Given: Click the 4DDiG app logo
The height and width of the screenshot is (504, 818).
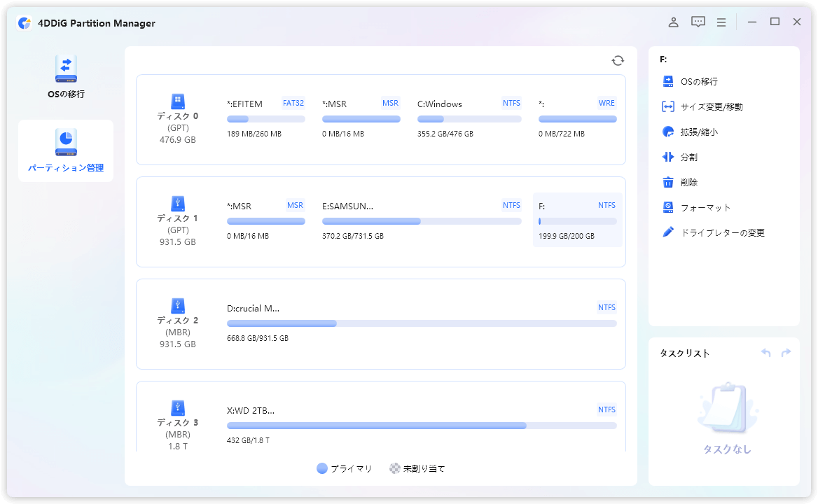Looking at the screenshot, I should [24, 23].
